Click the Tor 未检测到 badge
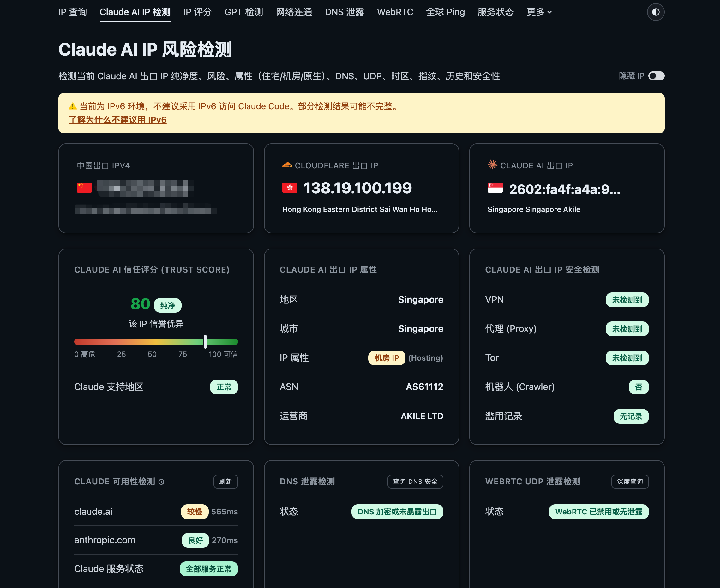The width and height of the screenshot is (720, 588). (x=627, y=358)
